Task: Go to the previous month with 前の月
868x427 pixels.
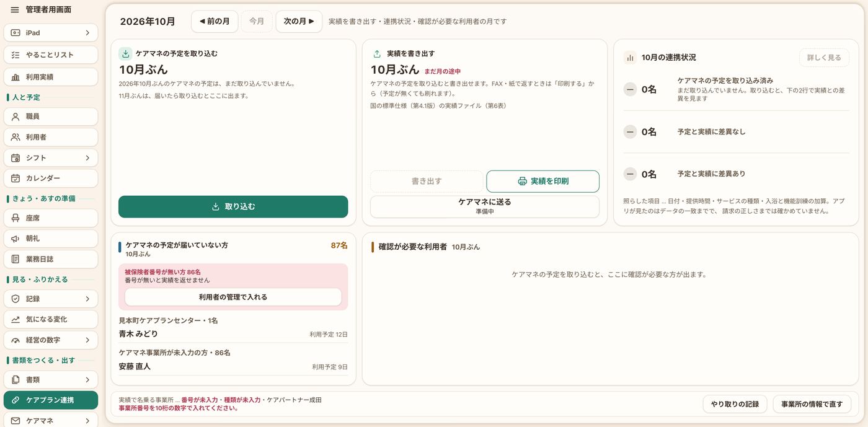Action: click(x=215, y=21)
